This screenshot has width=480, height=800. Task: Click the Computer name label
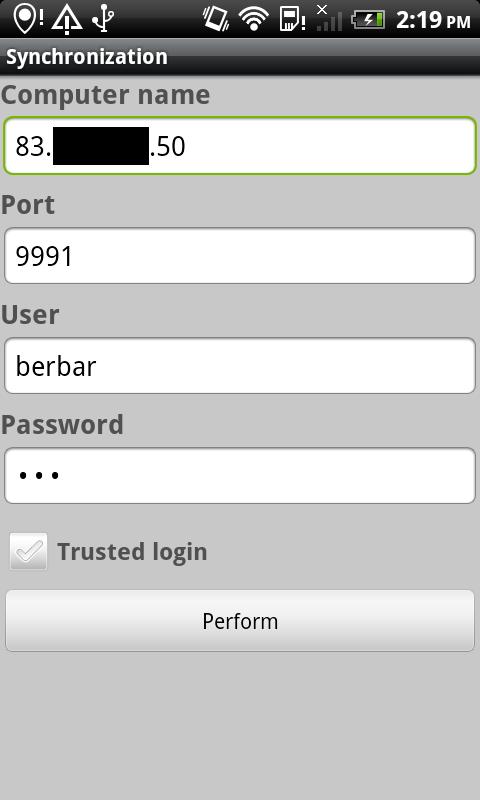(x=106, y=95)
